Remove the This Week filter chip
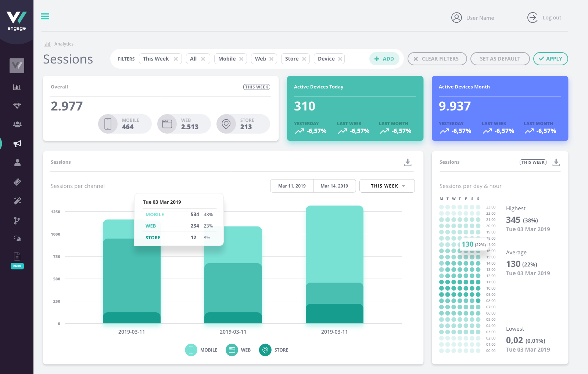This screenshot has width=588, height=374. [x=176, y=59]
